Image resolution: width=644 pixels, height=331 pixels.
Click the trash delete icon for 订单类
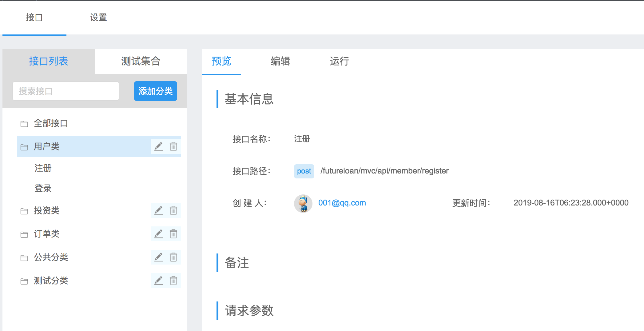point(173,234)
